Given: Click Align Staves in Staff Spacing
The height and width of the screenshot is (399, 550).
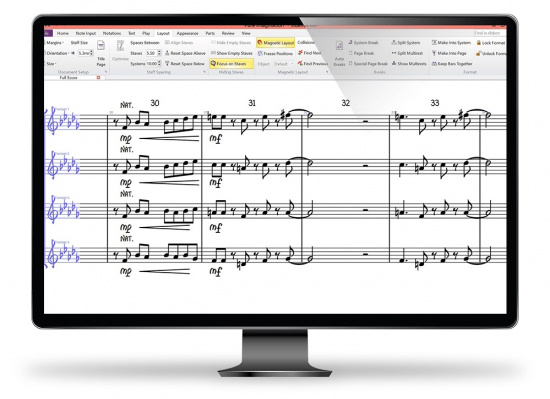Looking at the screenshot, I should (x=179, y=43).
